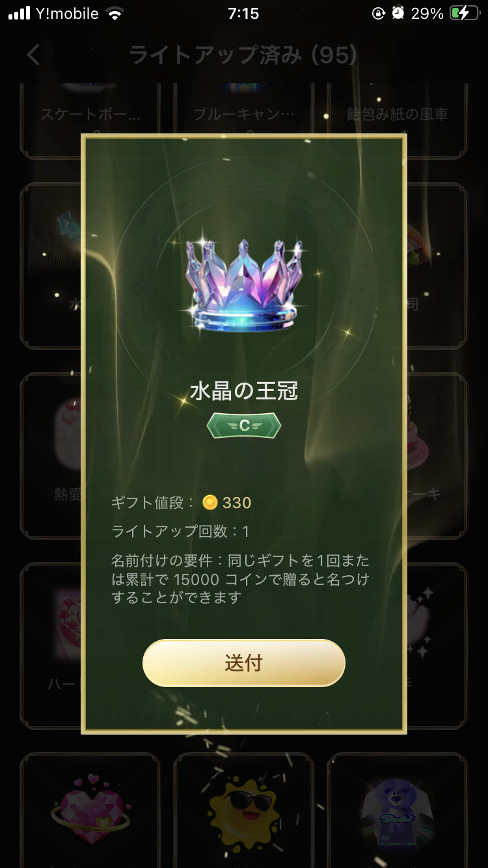488x868 pixels.
Task: Tap the battery indicator in status bar
Action: 463,13
